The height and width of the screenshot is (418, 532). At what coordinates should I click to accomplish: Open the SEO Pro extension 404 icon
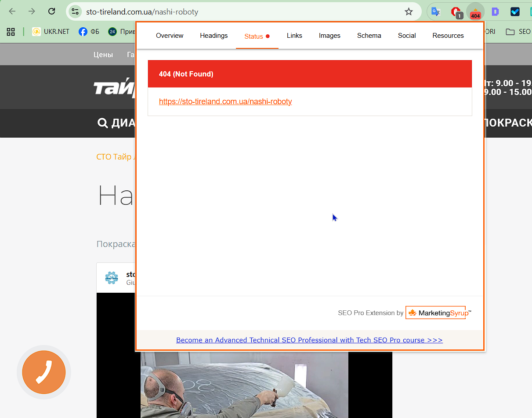[x=475, y=12]
